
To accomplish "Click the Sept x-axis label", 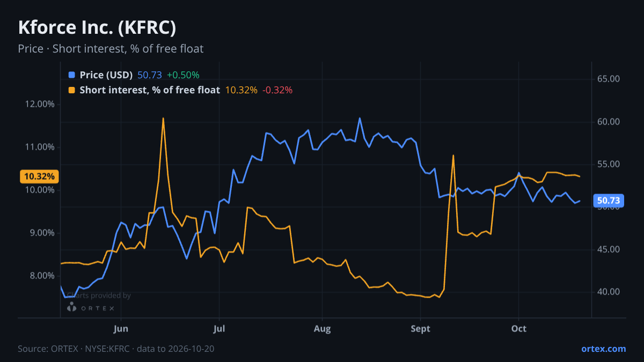I will tap(420, 329).
